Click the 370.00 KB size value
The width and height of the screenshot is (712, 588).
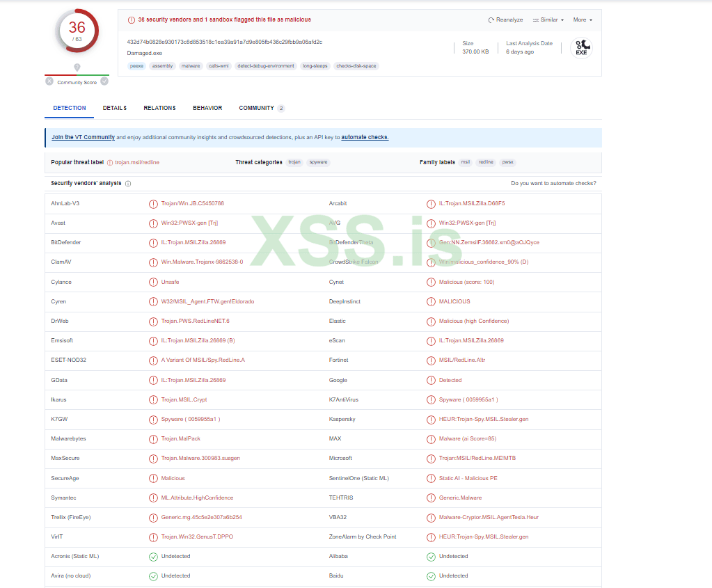click(475, 51)
